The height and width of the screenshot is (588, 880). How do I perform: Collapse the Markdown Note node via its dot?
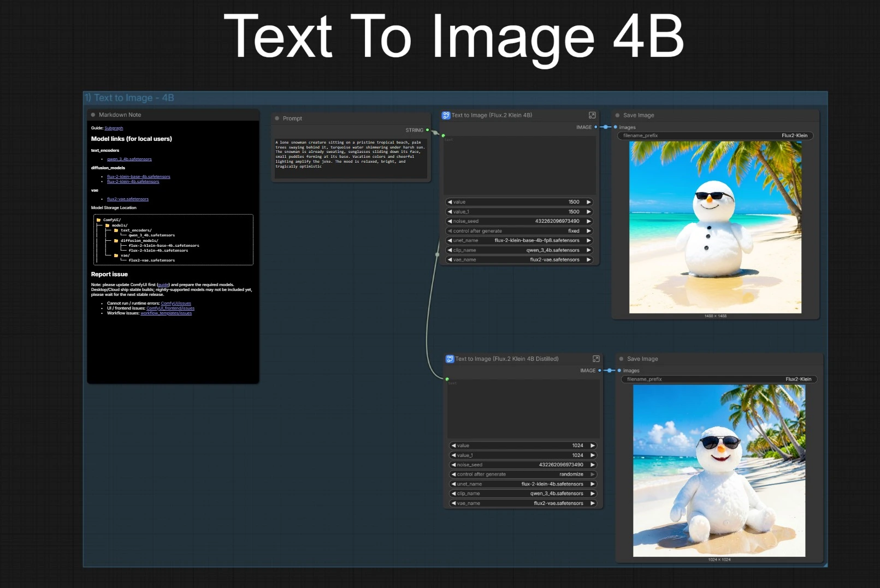pos(93,115)
